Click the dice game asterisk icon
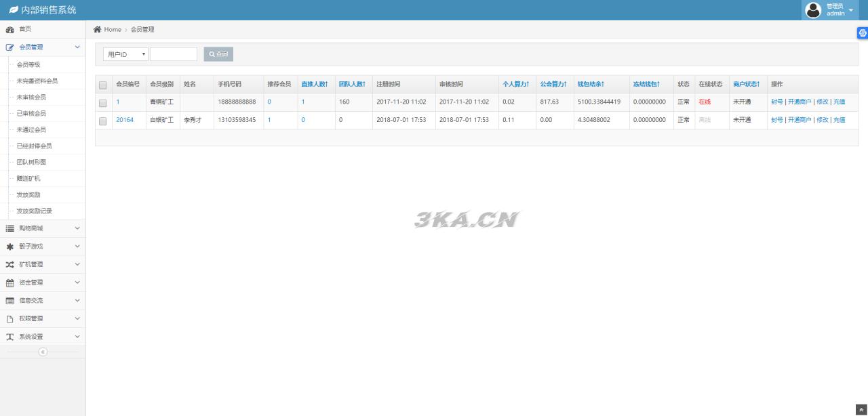868x416 pixels. pos(10,247)
